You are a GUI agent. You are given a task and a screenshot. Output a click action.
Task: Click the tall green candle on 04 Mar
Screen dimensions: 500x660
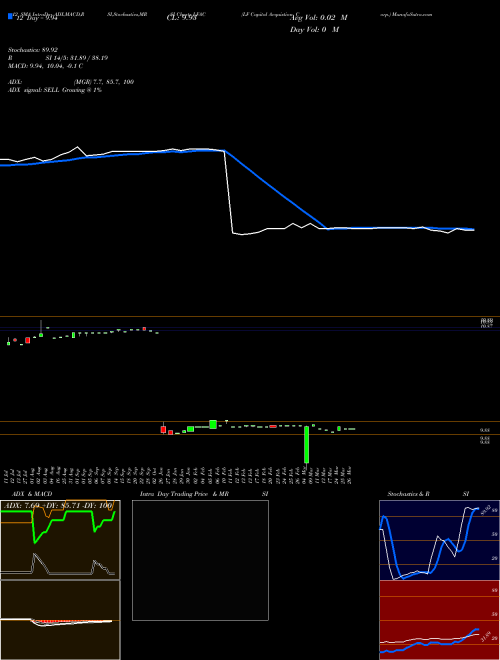pyautogui.click(x=306, y=444)
